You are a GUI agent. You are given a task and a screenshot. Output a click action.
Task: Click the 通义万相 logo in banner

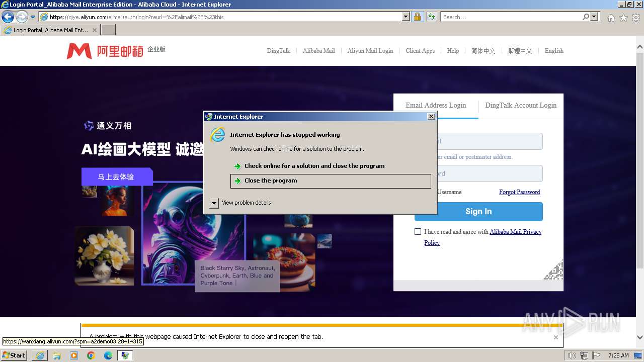pyautogui.click(x=108, y=126)
